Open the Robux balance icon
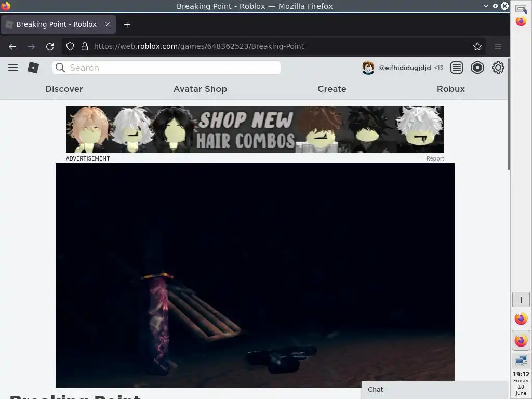The width and height of the screenshot is (532, 399). [477, 68]
